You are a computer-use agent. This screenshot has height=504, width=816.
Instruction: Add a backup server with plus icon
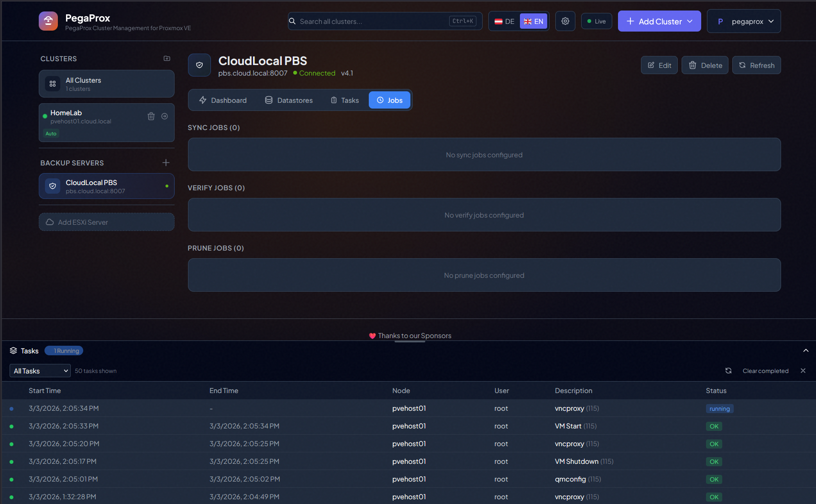click(166, 163)
